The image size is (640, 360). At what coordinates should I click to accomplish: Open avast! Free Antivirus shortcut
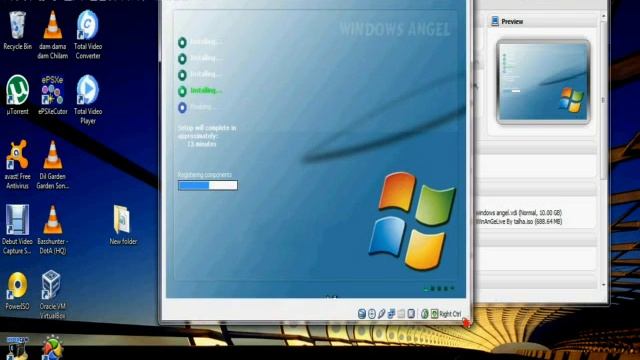coord(17,164)
